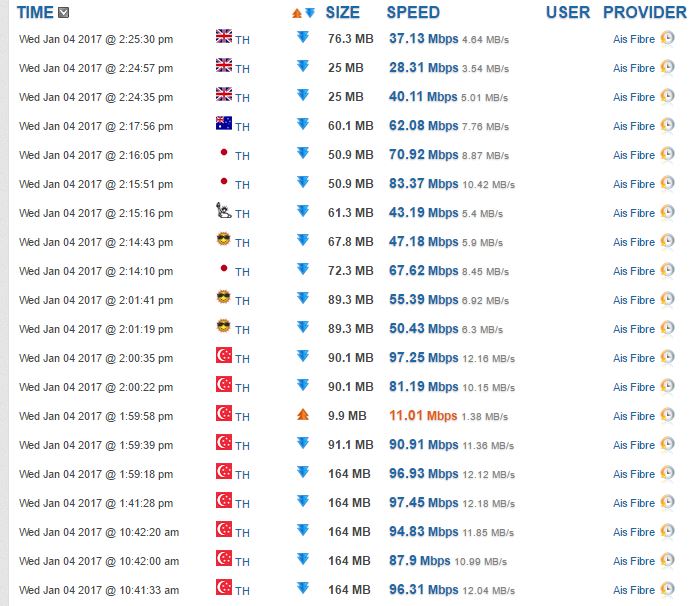
Task: Click the orange upload arrow in header
Action: tap(296, 13)
